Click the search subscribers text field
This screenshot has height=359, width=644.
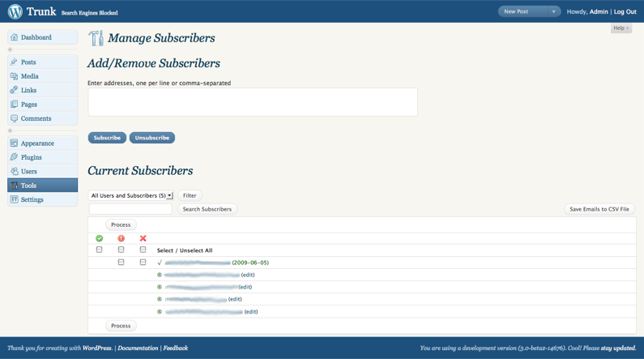(x=130, y=209)
